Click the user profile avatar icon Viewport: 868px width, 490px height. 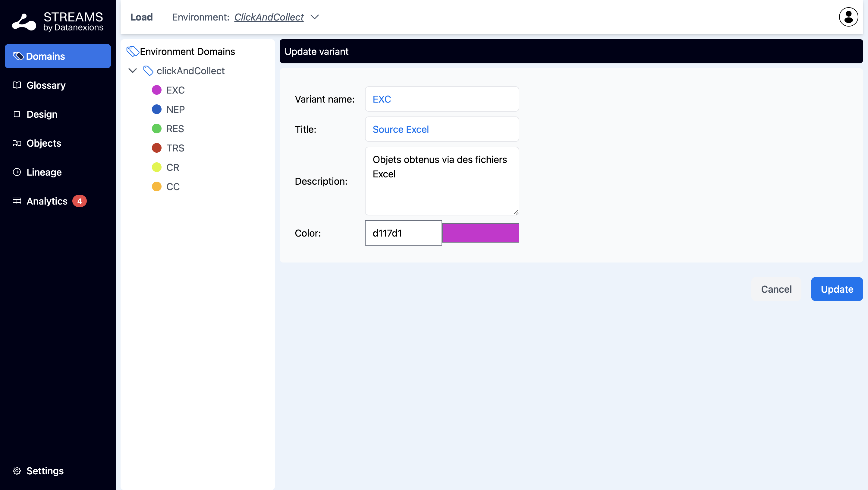848,17
